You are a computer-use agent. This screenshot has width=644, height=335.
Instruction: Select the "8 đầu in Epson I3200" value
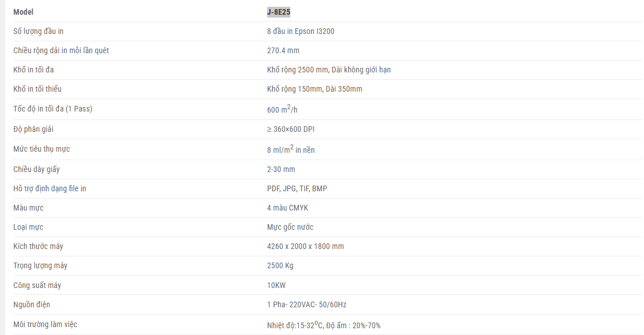click(x=300, y=31)
